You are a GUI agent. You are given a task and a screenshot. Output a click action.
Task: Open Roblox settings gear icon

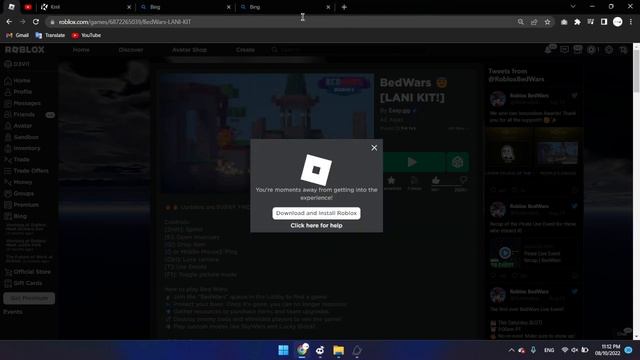point(609,50)
